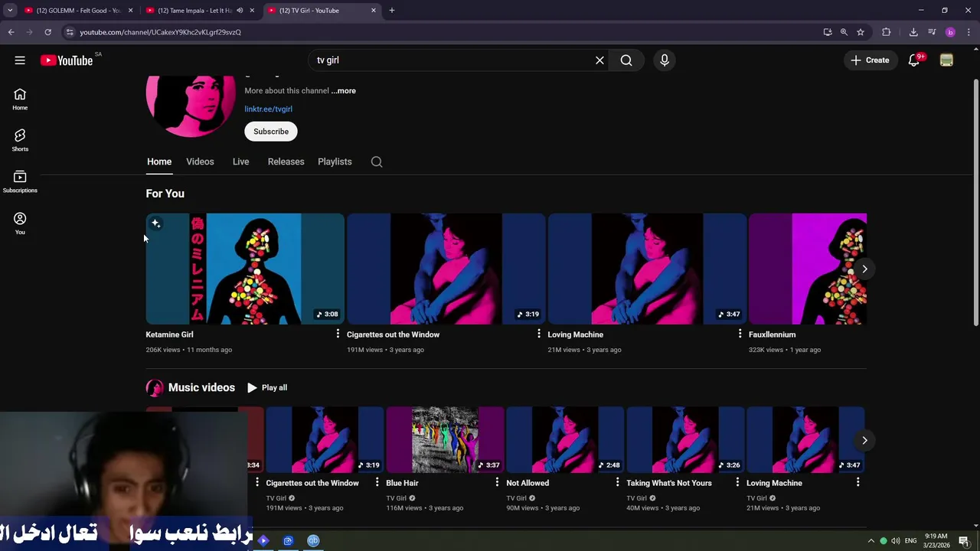Open options menu for Not Allowed
The image size is (980, 551).
pos(617,483)
